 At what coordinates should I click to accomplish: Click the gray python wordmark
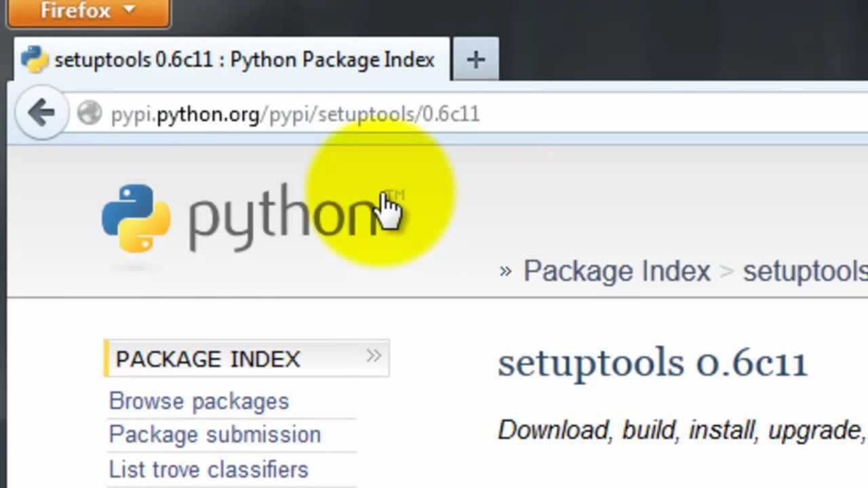[x=285, y=217]
